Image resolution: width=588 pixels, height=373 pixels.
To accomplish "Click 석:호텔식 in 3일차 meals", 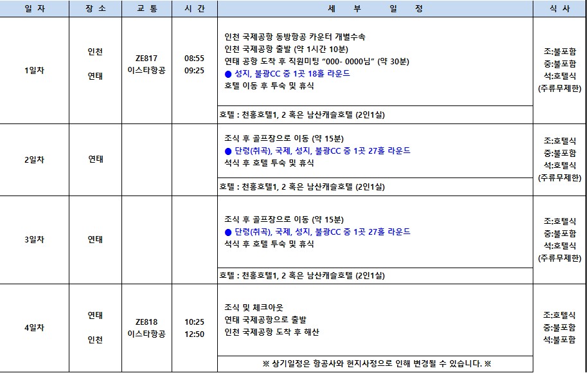I will (560, 246).
